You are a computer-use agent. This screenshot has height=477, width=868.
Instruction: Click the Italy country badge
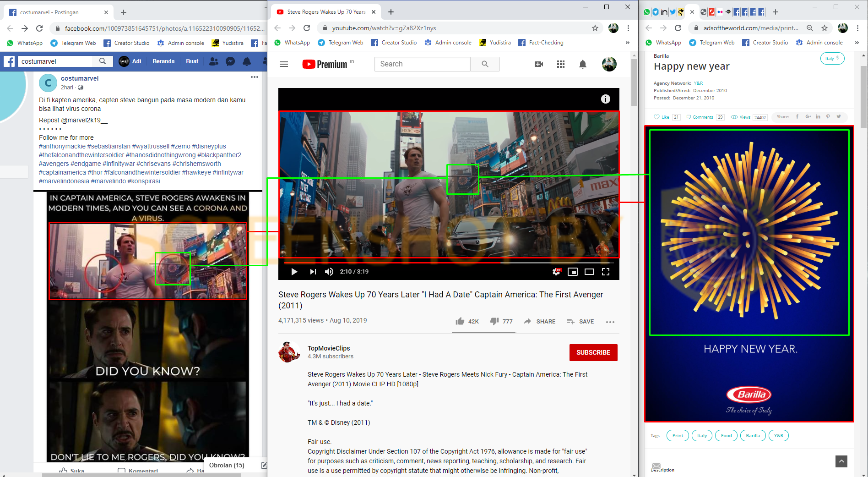point(832,58)
